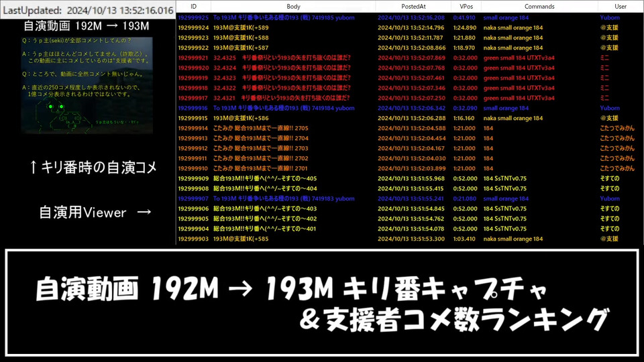Click VPos value 0:21.080
644x362 pixels.
[x=465, y=198]
